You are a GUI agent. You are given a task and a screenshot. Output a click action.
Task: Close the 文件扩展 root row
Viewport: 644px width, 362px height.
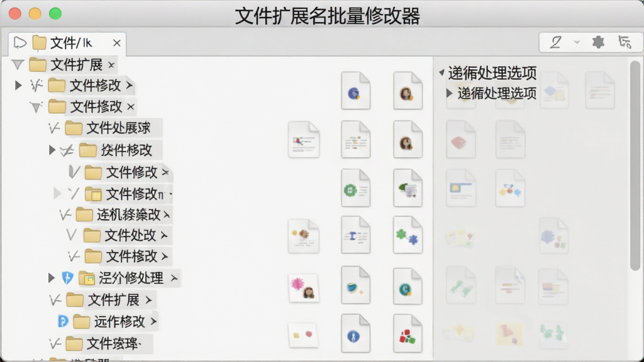coord(111,65)
